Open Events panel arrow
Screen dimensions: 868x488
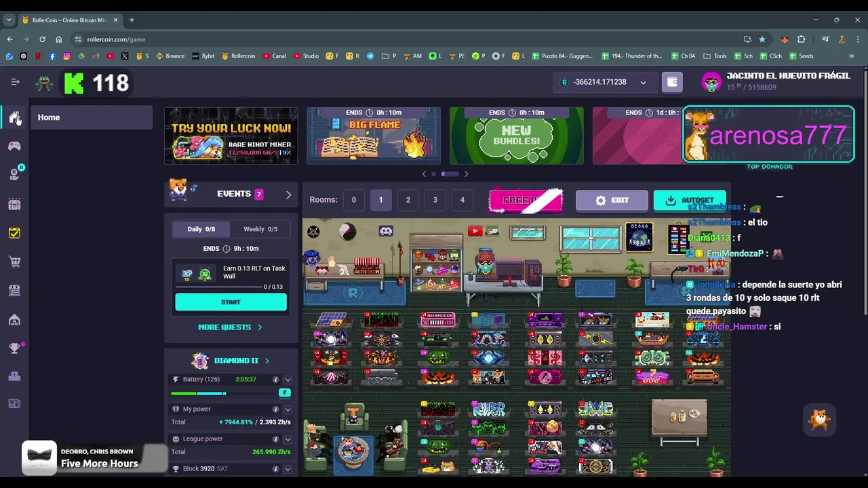tap(288, 195)
